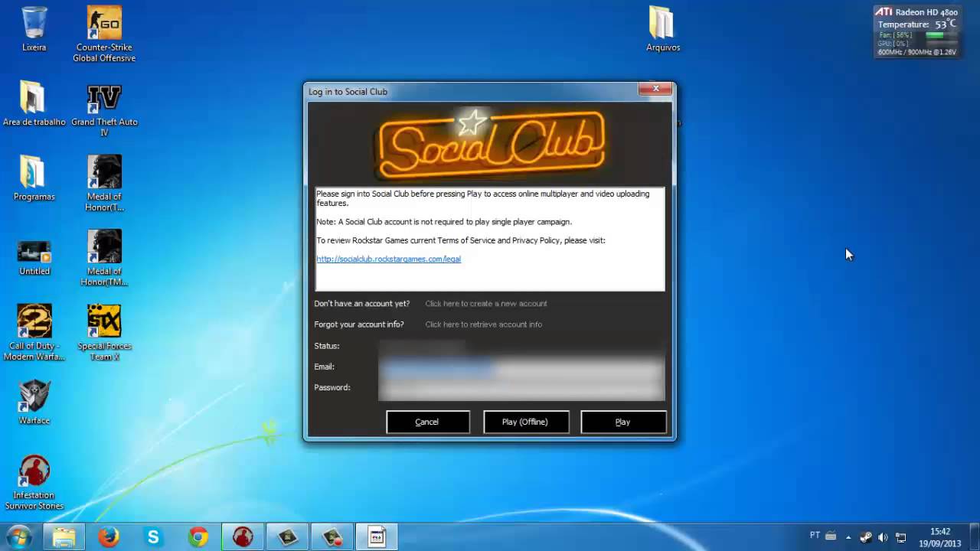
Task: Launch Special Forces Team X shortcut
Action: point(104,332)
